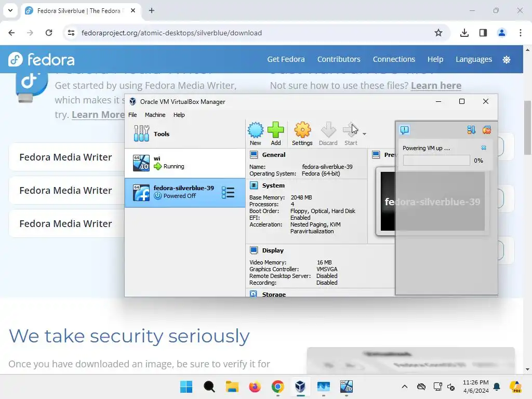Select the Fedora Silverblue browser tab
This screenshot has height=399, width=532.
(82, 10)
